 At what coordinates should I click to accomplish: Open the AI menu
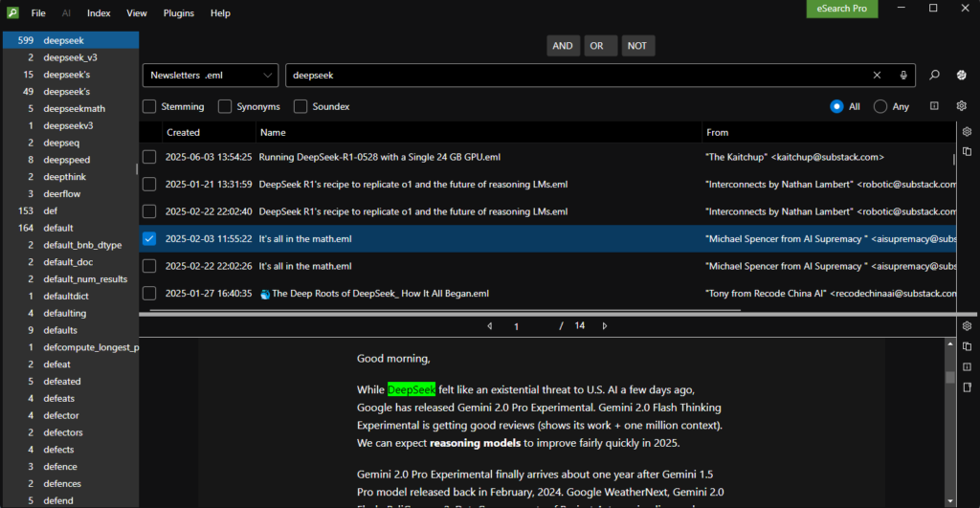(66, 12)
